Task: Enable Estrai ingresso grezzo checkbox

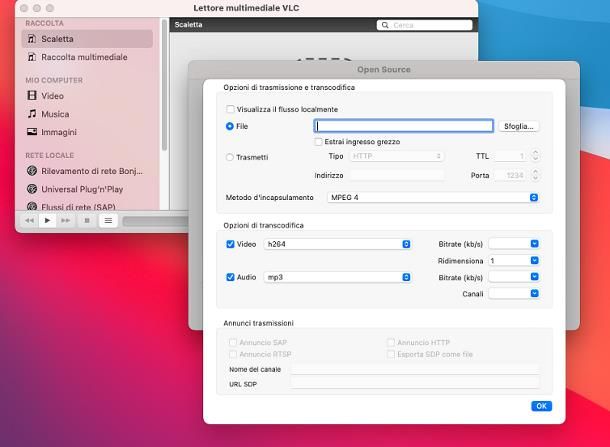Action: [318, 142]
